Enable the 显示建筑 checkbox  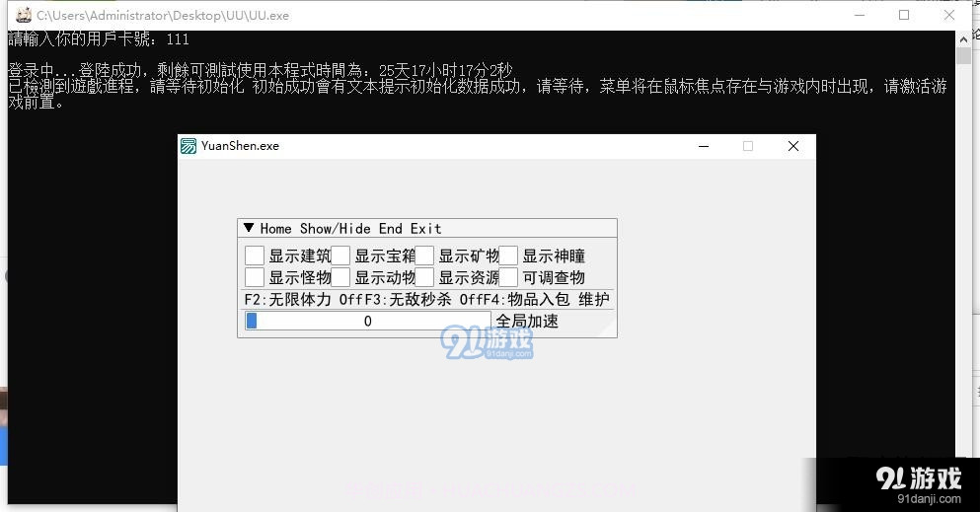click(x=255, y=256)
